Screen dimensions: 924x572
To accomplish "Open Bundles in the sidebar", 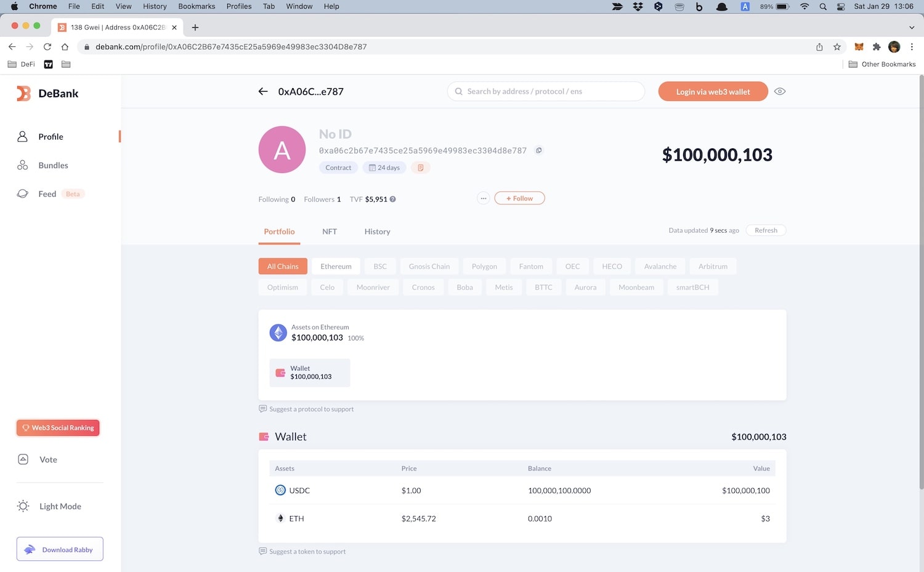I will click(x=53, y=165).
